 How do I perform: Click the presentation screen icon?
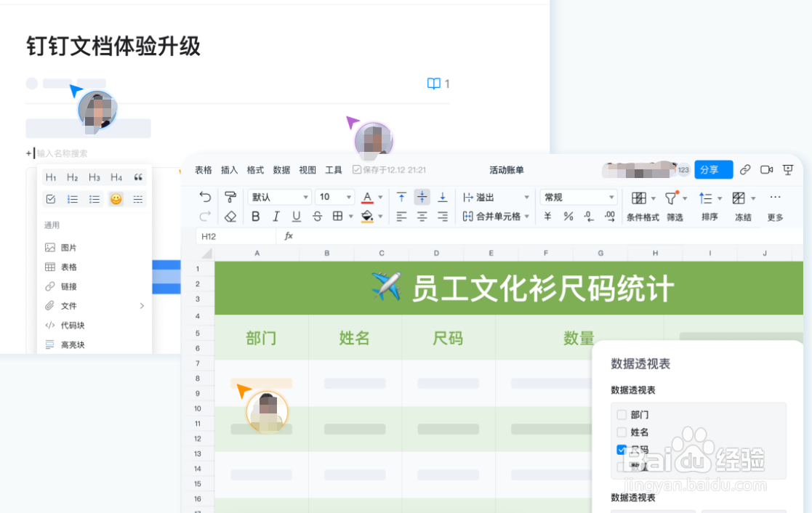[788, 170]
